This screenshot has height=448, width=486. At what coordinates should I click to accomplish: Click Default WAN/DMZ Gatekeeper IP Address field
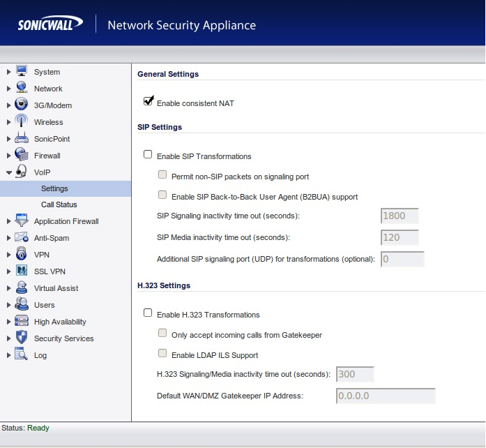point(386,396)
